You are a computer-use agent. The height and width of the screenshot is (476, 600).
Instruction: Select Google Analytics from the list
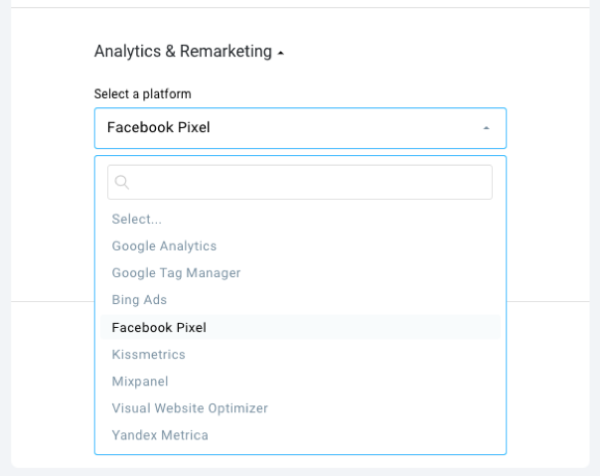pyautogui.click(x=164, y=246)
